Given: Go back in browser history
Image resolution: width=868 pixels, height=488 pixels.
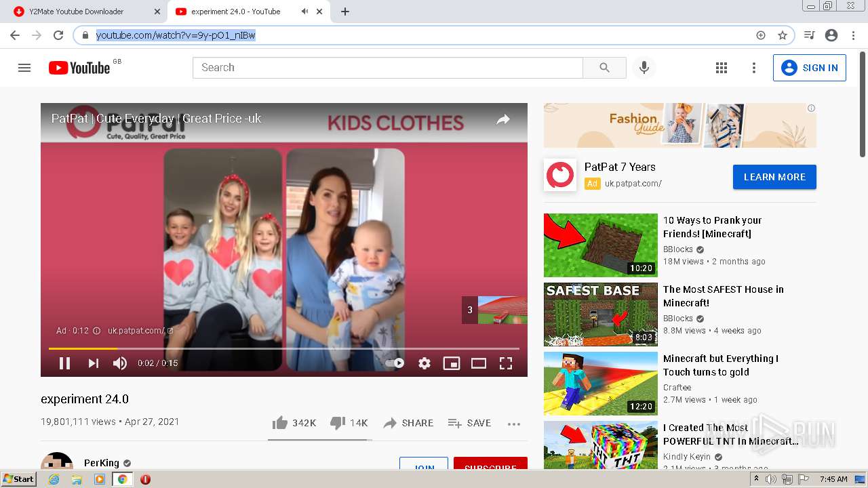Looking at the screenshot, I should pos(15,35).
